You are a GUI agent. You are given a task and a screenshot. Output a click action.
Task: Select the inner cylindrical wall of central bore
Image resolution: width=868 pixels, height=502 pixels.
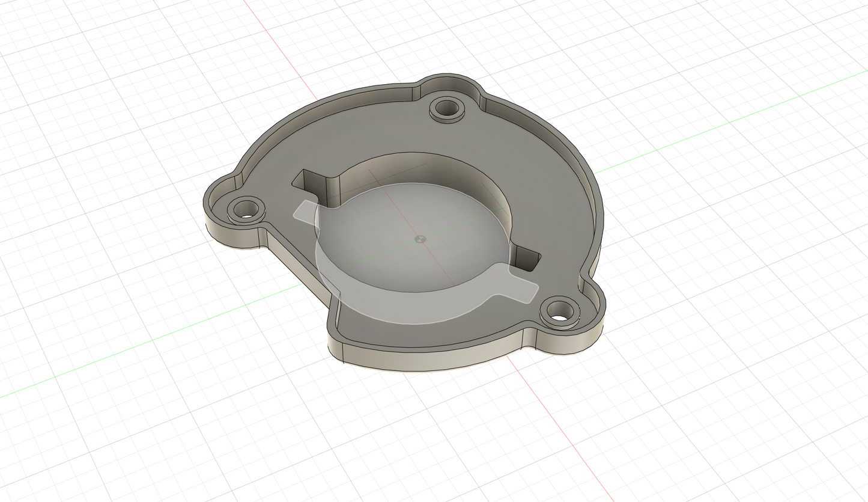[457, 174]
